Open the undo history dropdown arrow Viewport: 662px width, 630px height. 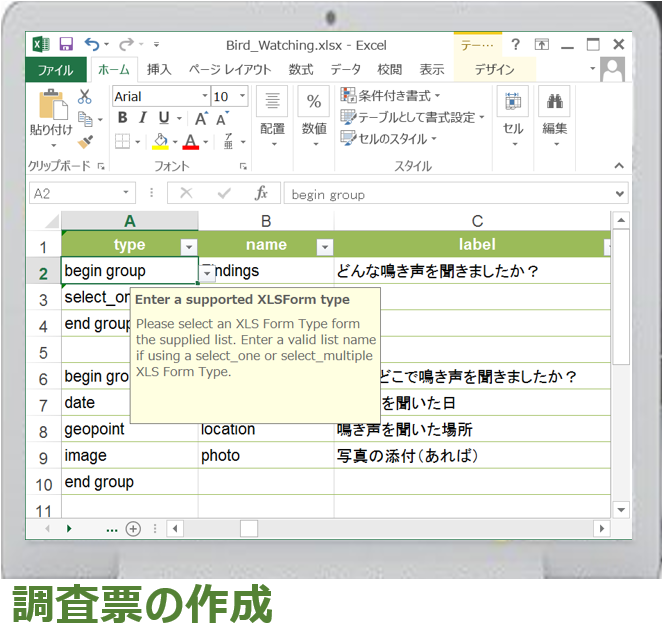point(106,44)
